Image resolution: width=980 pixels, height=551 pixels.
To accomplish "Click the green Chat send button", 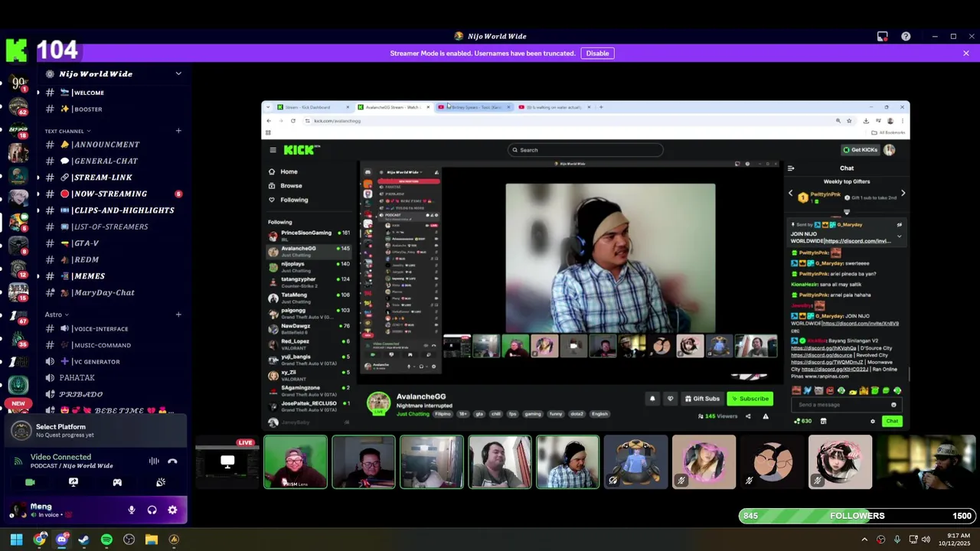I will 892,421.
